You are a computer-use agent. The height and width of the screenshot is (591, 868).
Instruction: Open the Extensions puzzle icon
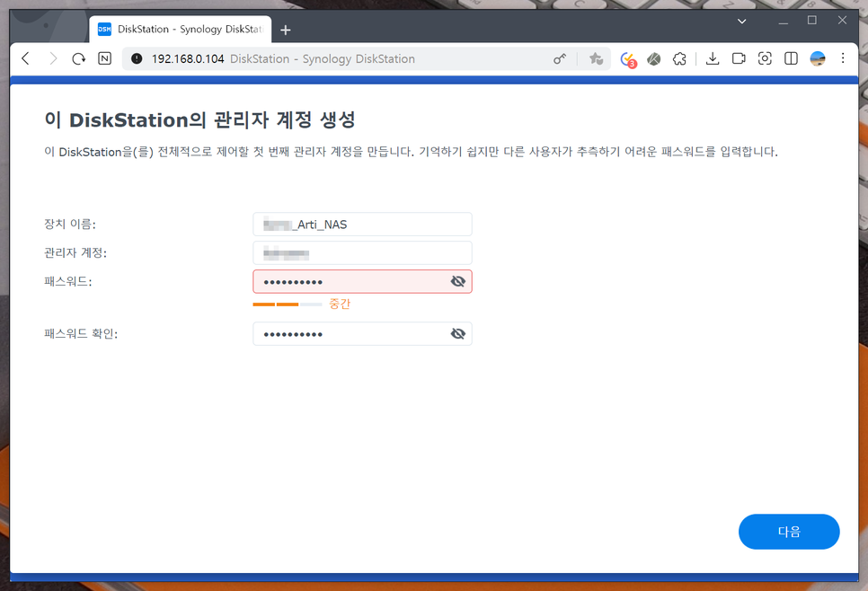(x=680, y=58)
